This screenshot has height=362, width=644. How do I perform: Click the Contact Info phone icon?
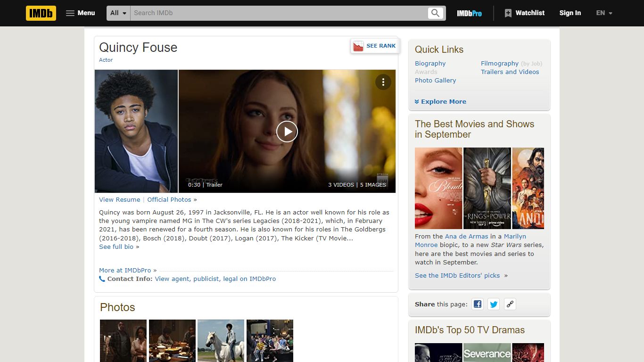tap(102, 279)
